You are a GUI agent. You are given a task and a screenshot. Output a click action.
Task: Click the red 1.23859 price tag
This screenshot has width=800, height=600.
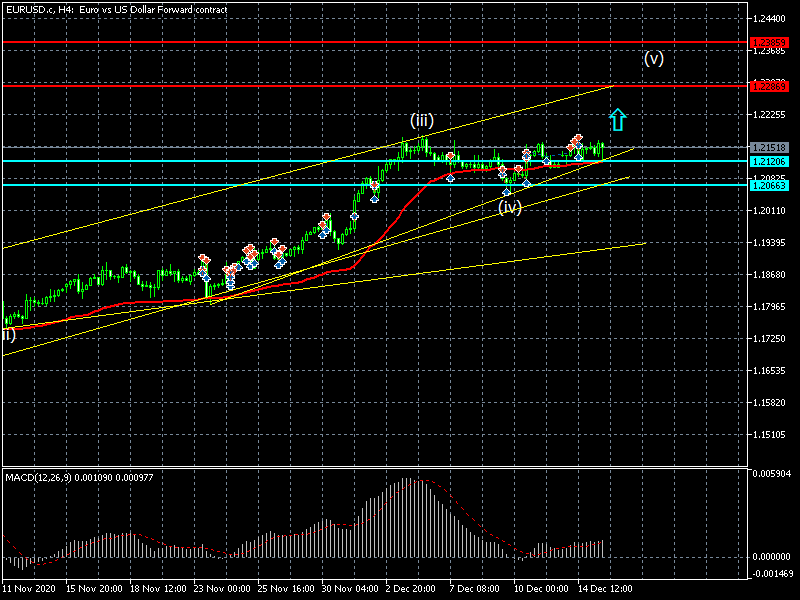[x=772, y=43]
